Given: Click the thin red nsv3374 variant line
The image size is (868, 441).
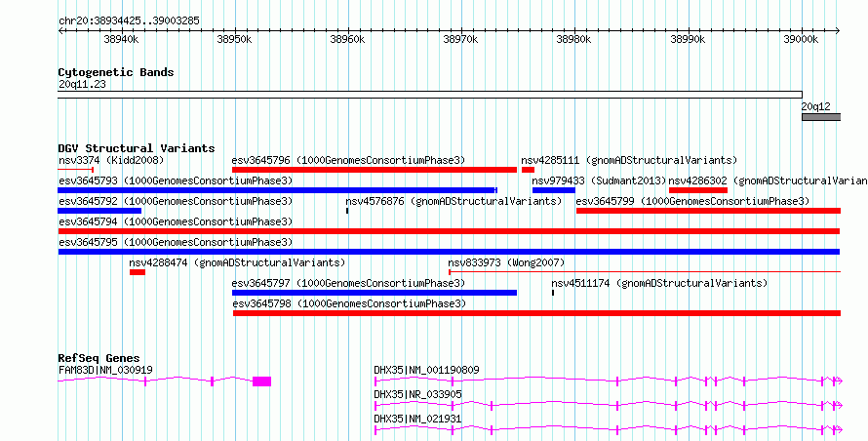Looking at the screenshot, I should pos(76,170).
